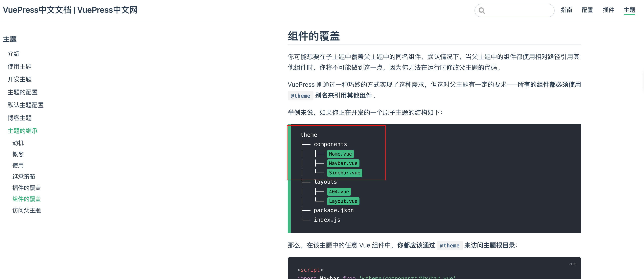Jump to 继承策略 subsection
The width and height of the screenshot is (644, 279).
[x=24, y=177]
